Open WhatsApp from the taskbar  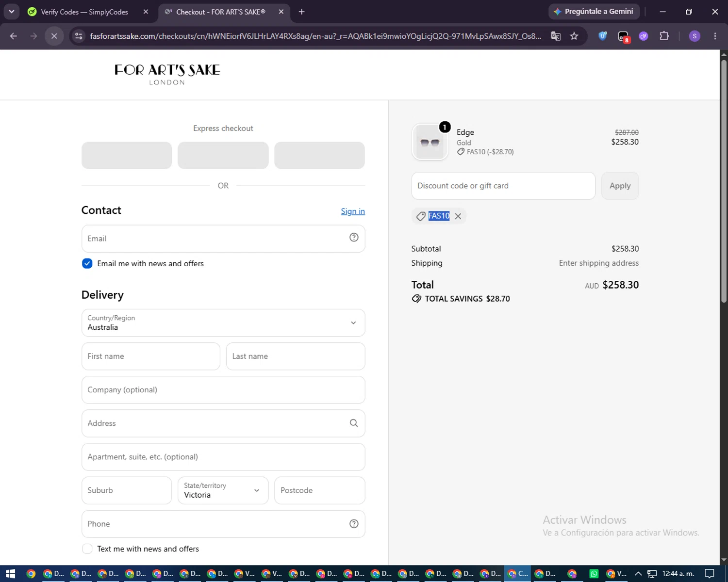594,574
